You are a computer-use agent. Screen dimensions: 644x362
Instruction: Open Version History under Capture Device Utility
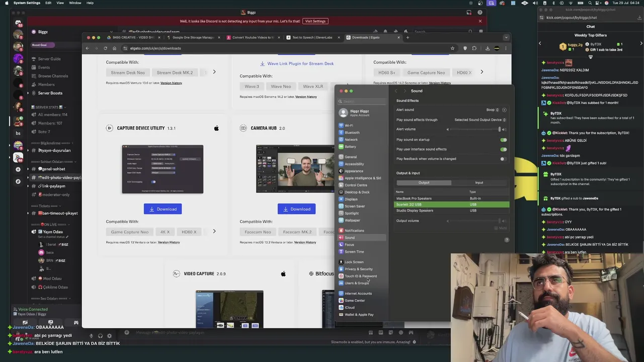click(x=169, y=242)
